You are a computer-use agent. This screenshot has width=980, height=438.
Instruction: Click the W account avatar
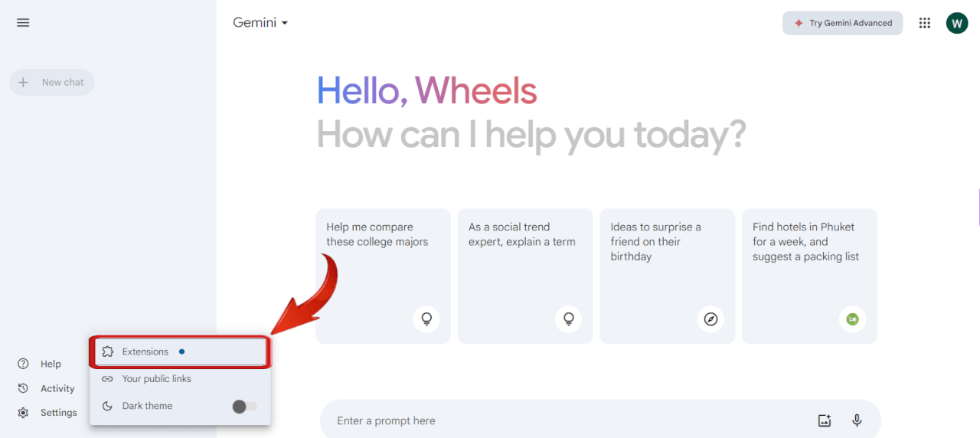point(957,23)
